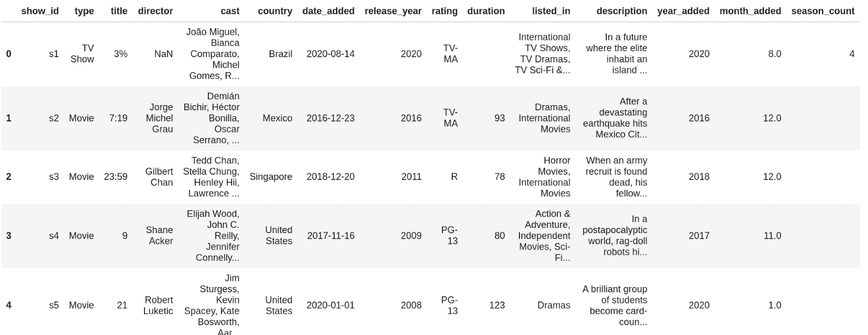Select the duration cell 123
The width and height of the screenshot is (868, 335).
pyautogui.click(x=496, y=305)
